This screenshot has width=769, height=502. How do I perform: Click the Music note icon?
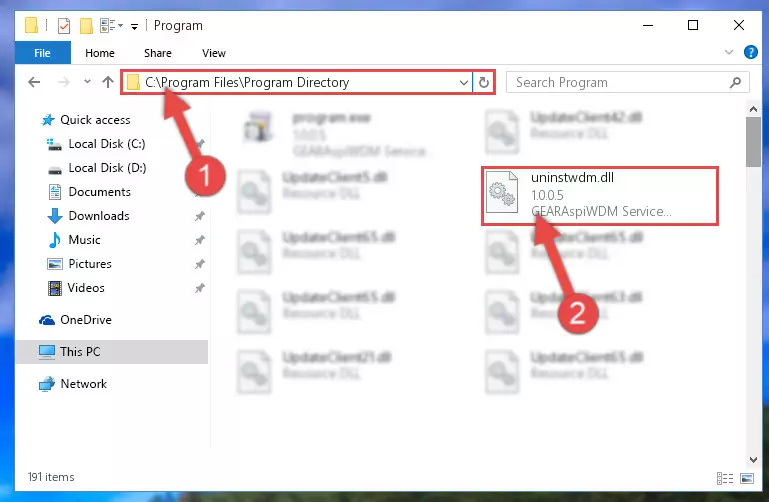pos(55,240)
